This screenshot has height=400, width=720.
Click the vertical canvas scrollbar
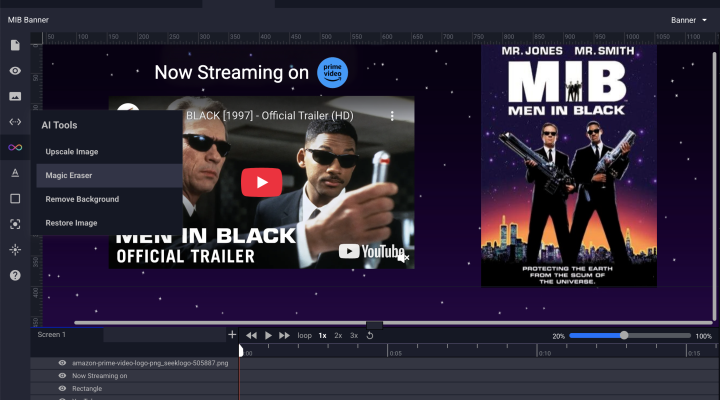714,184
